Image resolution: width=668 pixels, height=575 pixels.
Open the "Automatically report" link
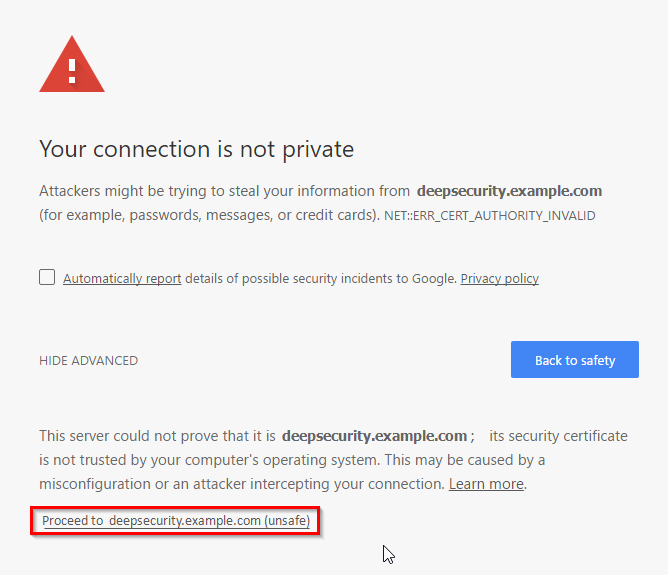[x=122, y=279]
